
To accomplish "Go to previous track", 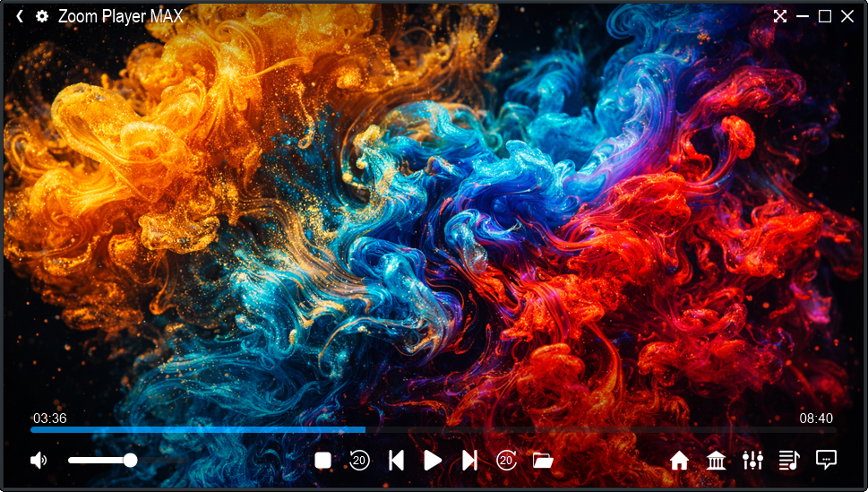I will click(396, 461).
